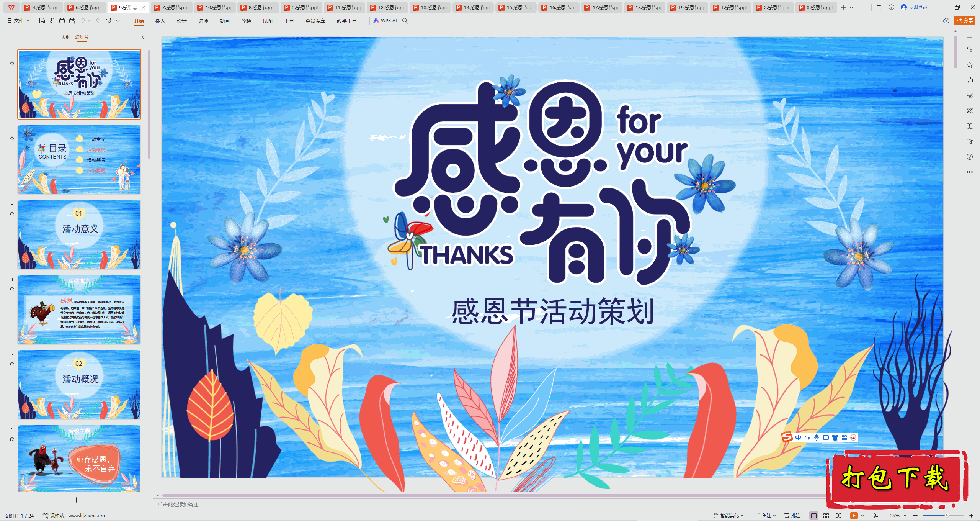Open the 会员专享 ribbon tab
The height and width of the screenshot is (521, 980).
pyautogui.click(x=315, y=21)
